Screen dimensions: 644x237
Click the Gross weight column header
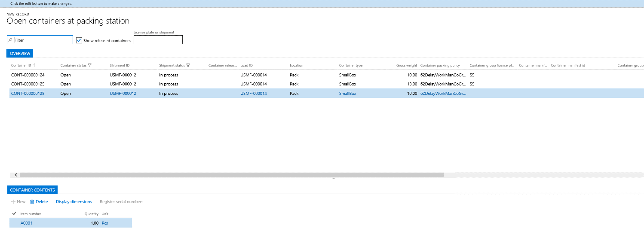click(x=406, y=66)
